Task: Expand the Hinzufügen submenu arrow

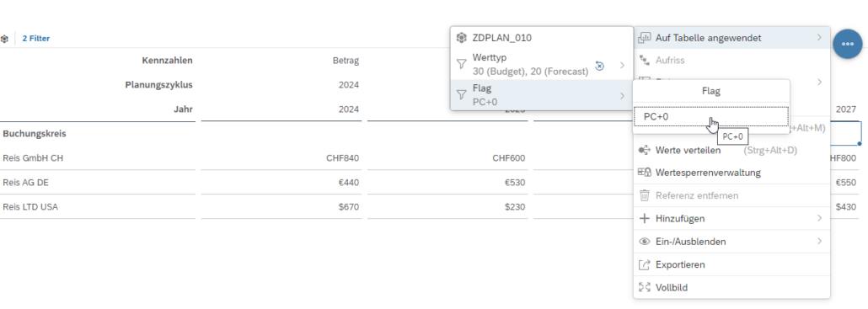Action: pos(819,218)
